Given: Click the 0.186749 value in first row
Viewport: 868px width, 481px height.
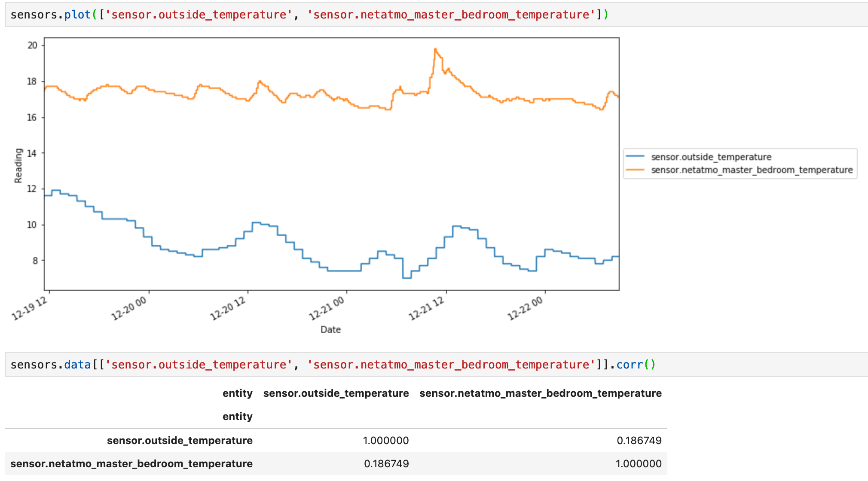Looking at the screenshot, I should pos(639,441).
